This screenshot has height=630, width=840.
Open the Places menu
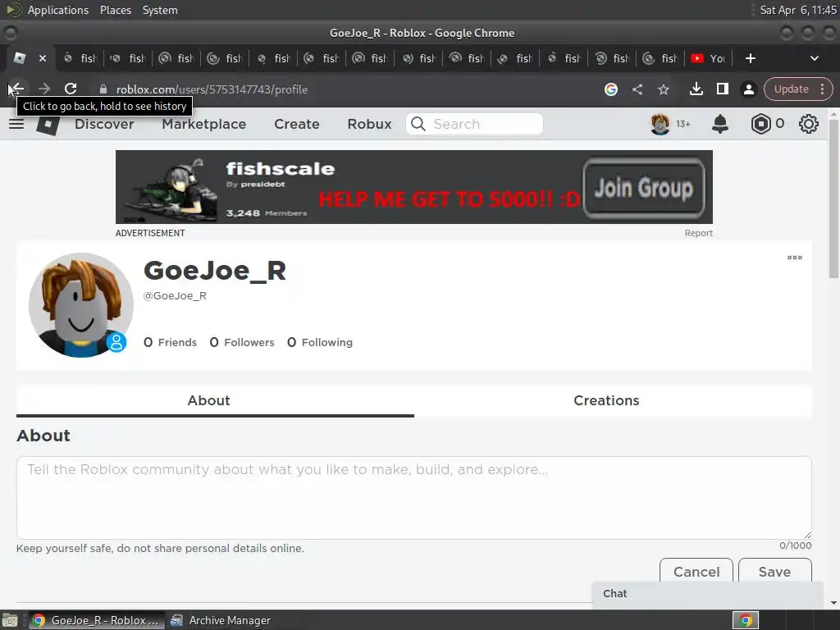point(115,10)
